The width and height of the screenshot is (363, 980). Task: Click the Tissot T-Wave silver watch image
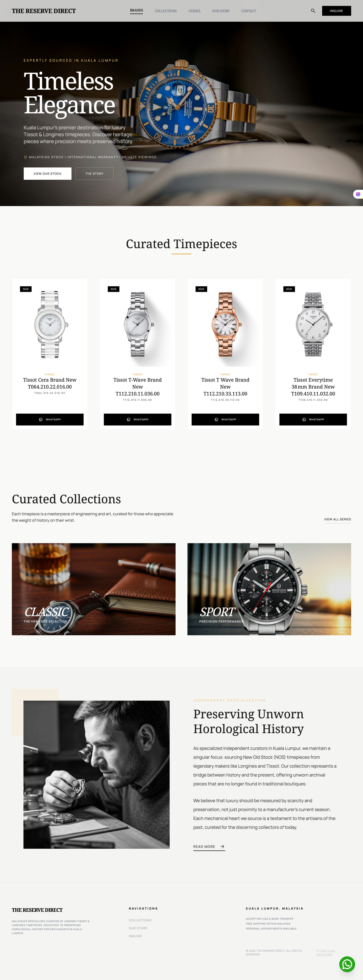point(138,324)
